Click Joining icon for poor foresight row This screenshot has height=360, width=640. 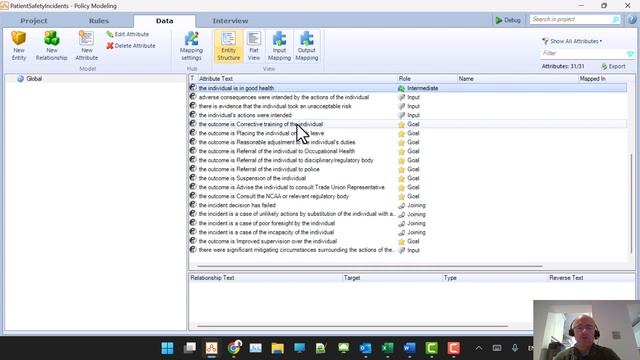pos(402,223)
